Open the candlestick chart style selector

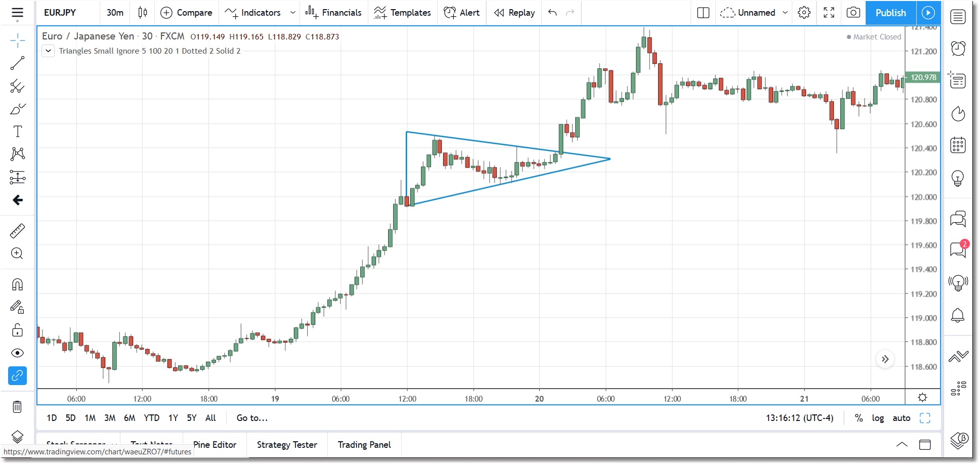point(143,13)
